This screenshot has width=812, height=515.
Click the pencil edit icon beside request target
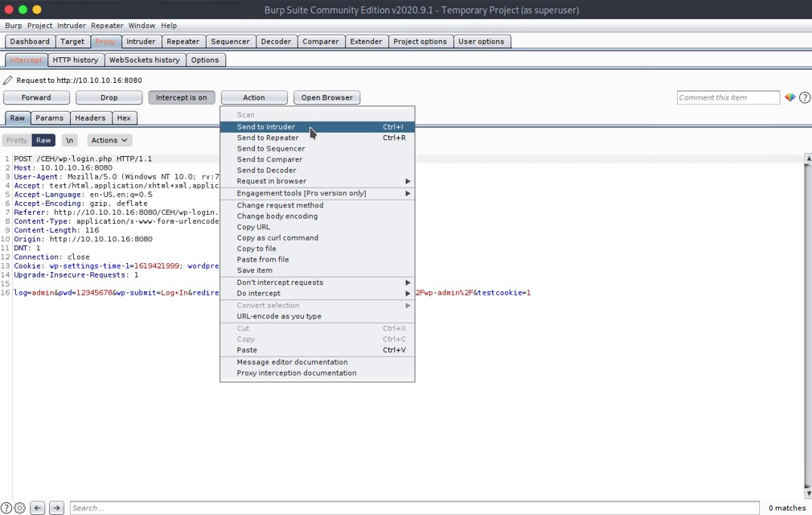[x=8, y=80]
